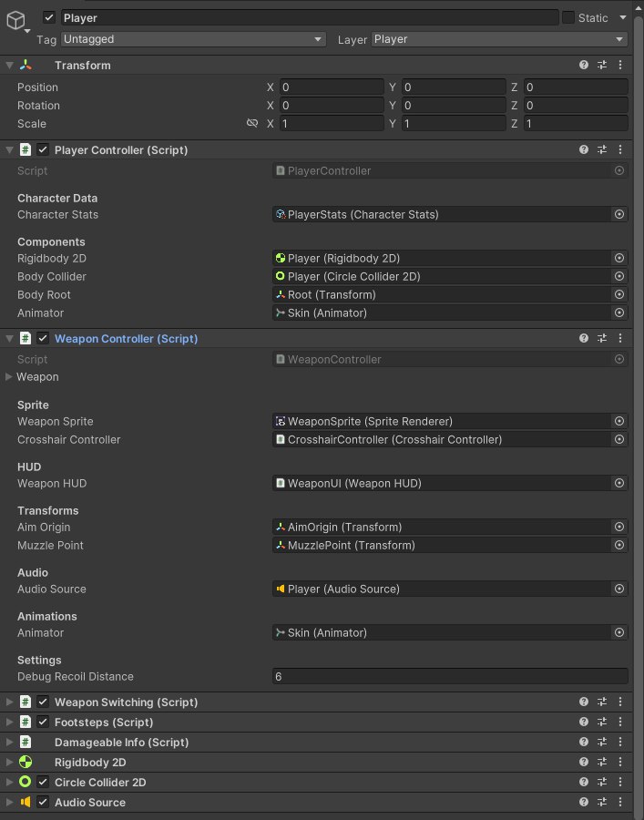
Task: Expand the Weapon foldout arrow
Action: click(x=9, y=376)
